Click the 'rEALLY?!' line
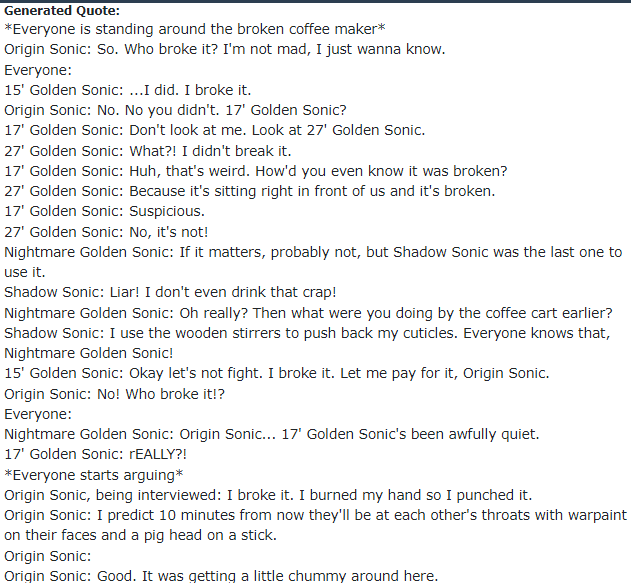Image resolution: width=631 pixels, height=583 pixels. click(x=95, y=455)
